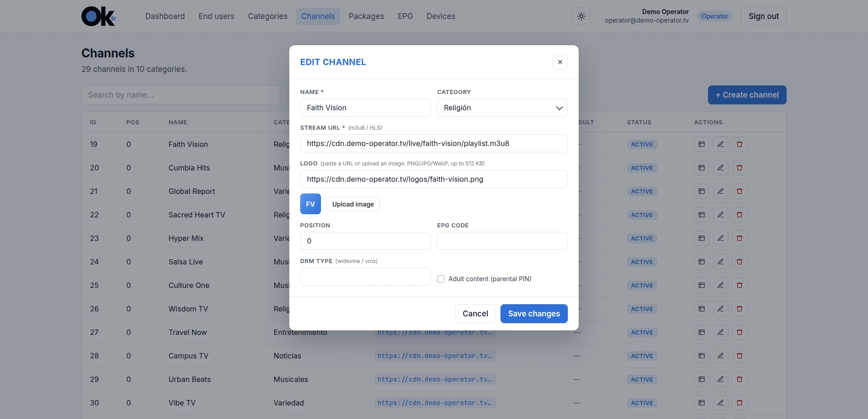Expand the Category dropdown showing Religión

coord(502,108)
